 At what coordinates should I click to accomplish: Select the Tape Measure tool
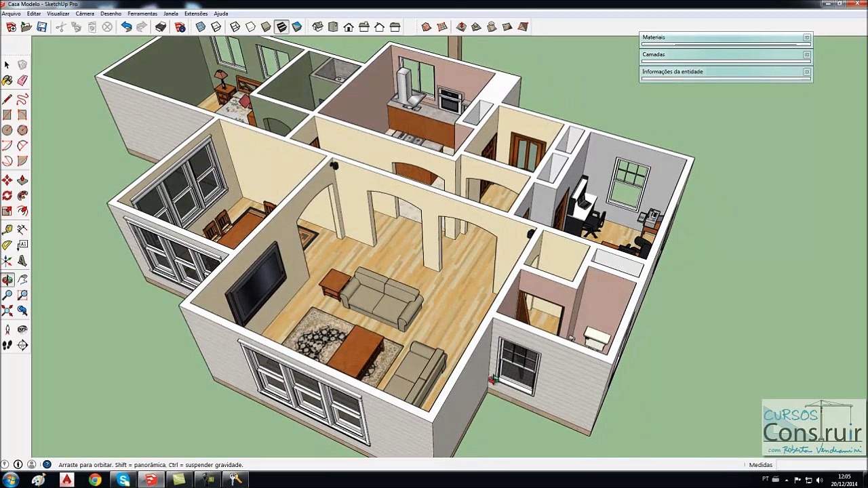tap(7, 230)
